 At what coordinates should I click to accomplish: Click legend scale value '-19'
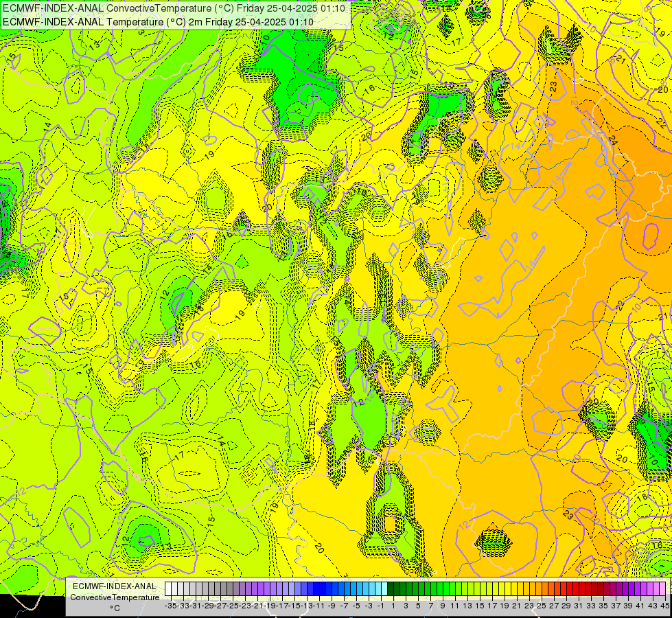click(x=270, y=606)
